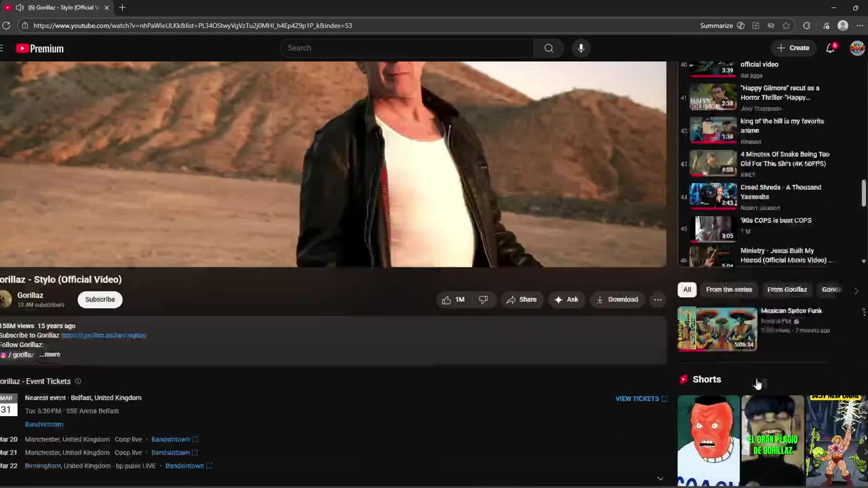
Task: Click the Ask button
Action: point(566,300)
